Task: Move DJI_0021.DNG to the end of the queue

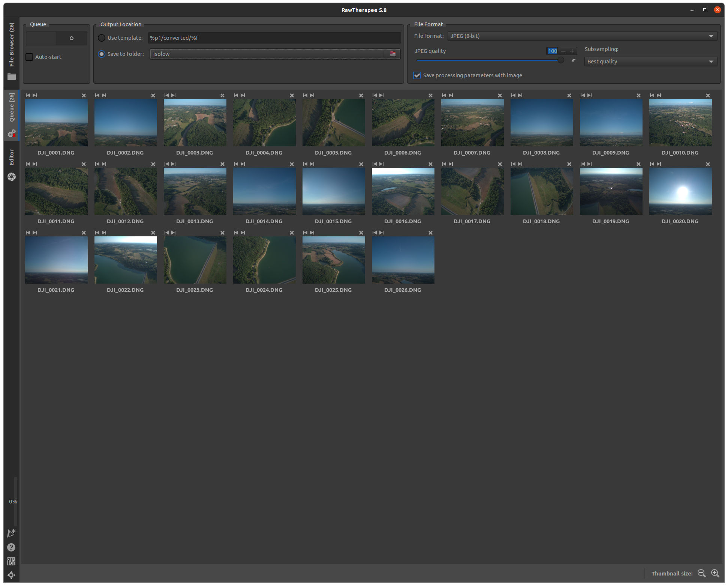Action: tap(35, 233)
